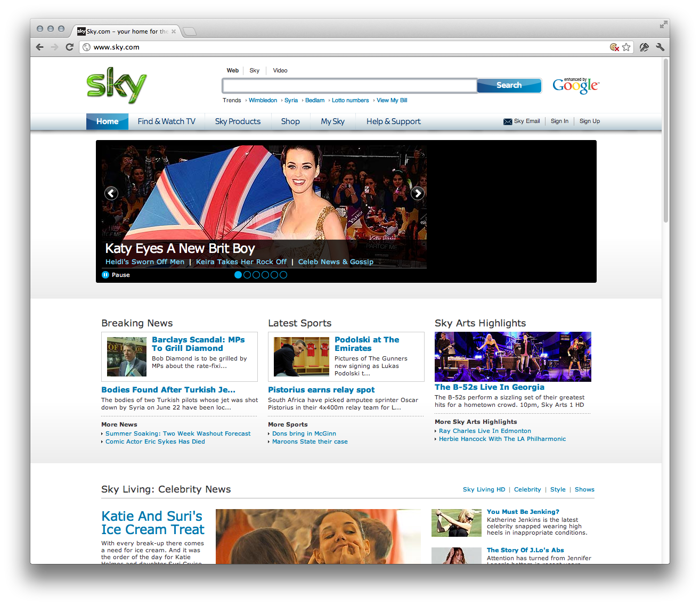Open the My Sky menu
This screenshot has width=700, height=606.
[x=332, y=121]
